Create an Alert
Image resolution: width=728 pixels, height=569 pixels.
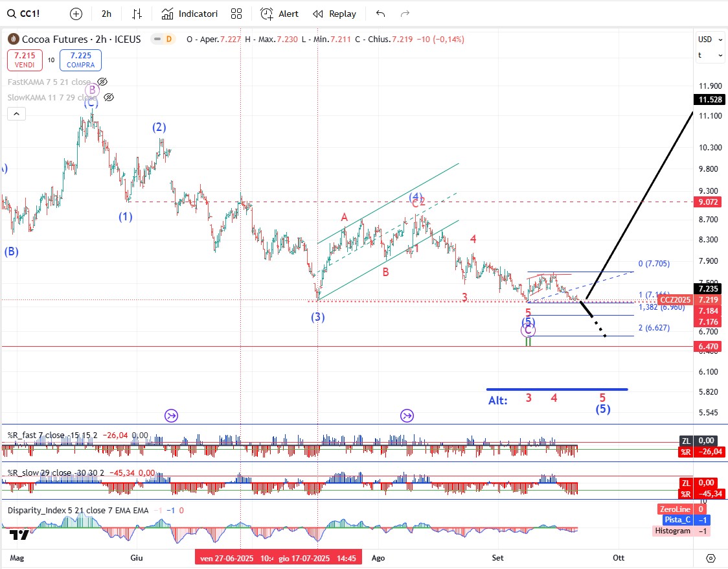pyautogui.click(x=279, y=14)
